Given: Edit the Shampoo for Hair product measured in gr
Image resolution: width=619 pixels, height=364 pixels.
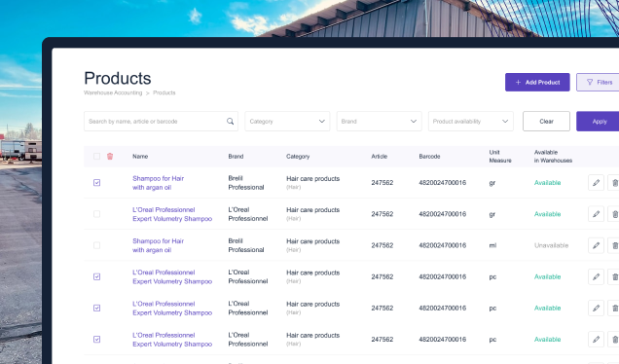Looking at the screenshot, I should (596, 182).
